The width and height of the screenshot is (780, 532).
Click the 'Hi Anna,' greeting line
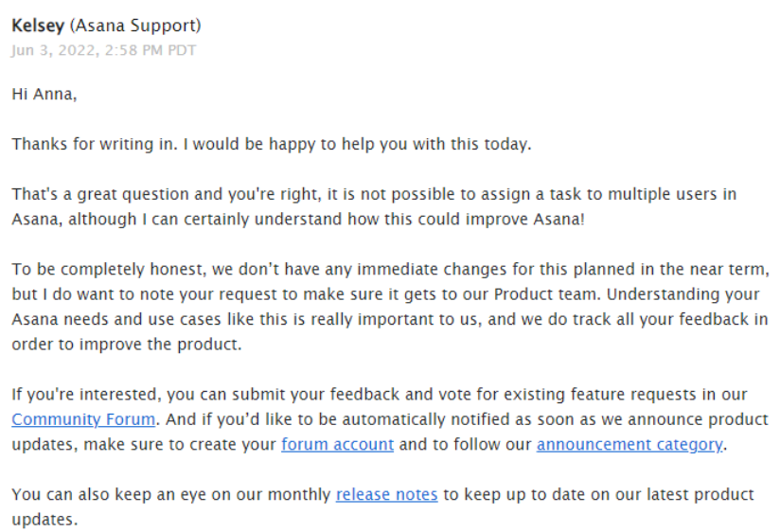click(x=44, y=94)
